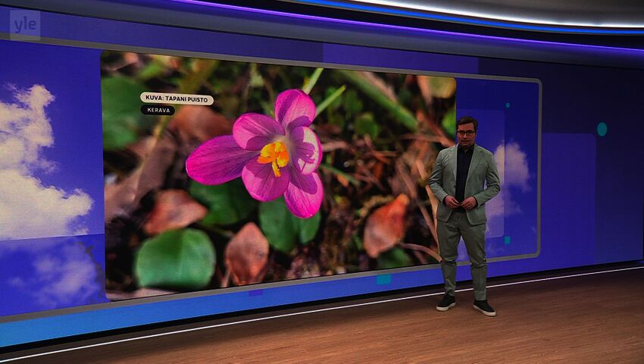Click the pink crocus flower's left petal
This screenshot has width=644, height=364.
pos(215,162)
